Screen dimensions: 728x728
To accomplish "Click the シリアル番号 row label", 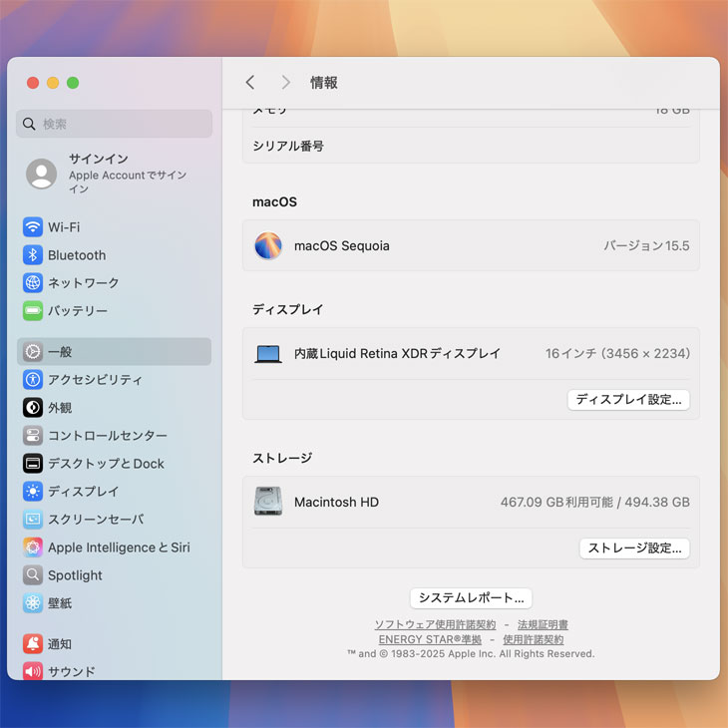I will [x=288, y=147].
